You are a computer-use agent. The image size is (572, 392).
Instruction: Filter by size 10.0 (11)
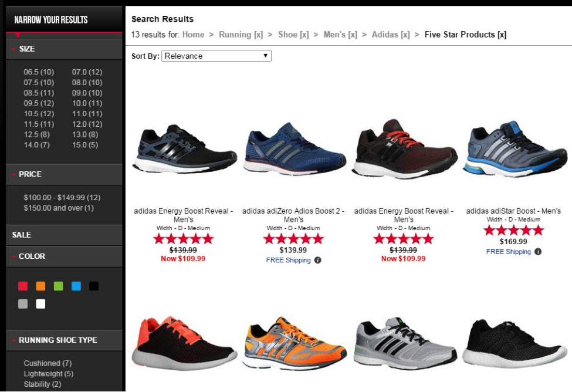click(x=87, y=103)
